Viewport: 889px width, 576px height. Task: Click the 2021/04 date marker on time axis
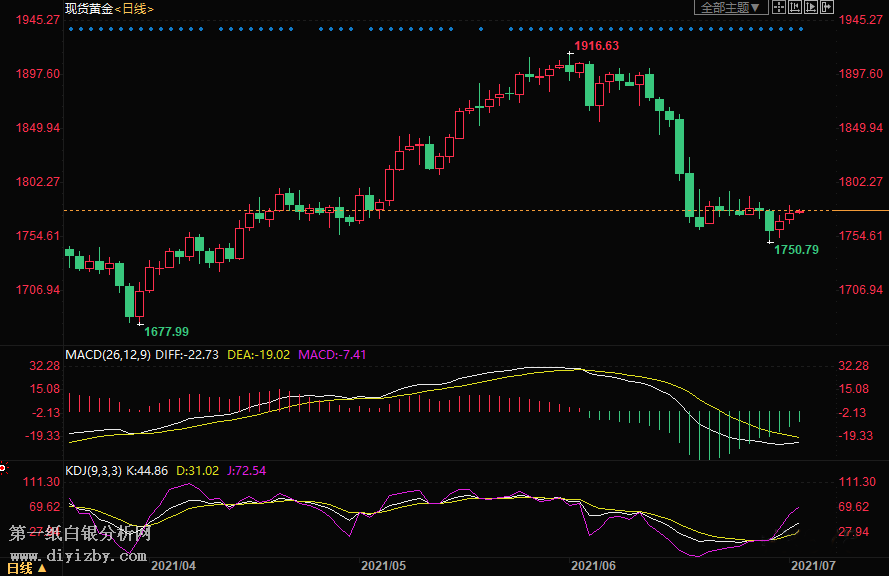pos(173,565)
